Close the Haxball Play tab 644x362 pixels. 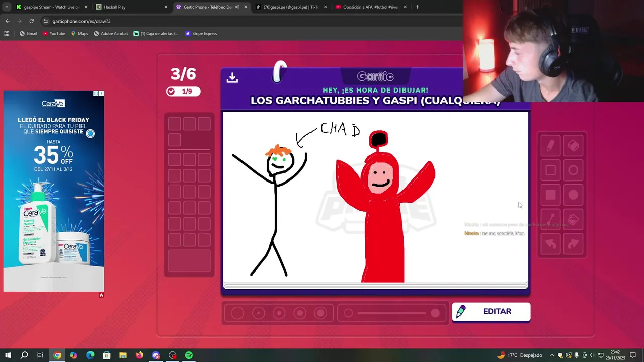click(x=166, y=7)
